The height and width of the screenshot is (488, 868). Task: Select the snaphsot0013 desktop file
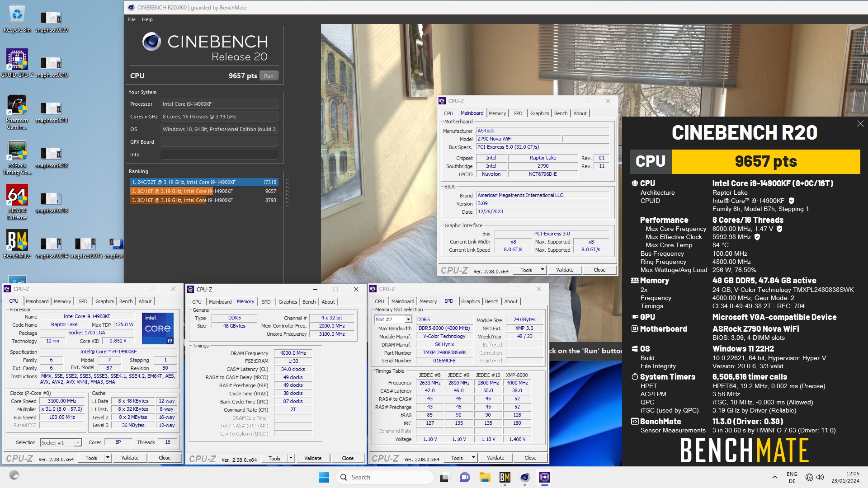point(52,202)
